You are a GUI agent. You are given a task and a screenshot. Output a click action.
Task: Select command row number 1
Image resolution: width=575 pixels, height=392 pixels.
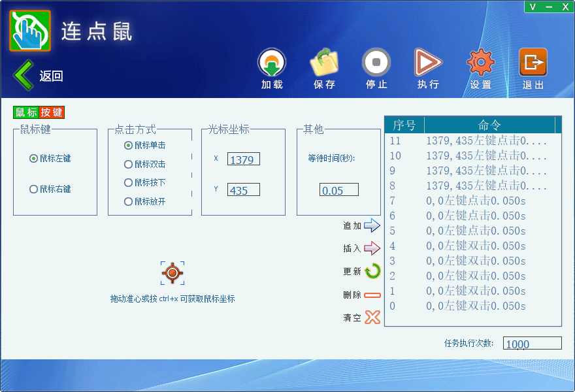pos(473,291)
